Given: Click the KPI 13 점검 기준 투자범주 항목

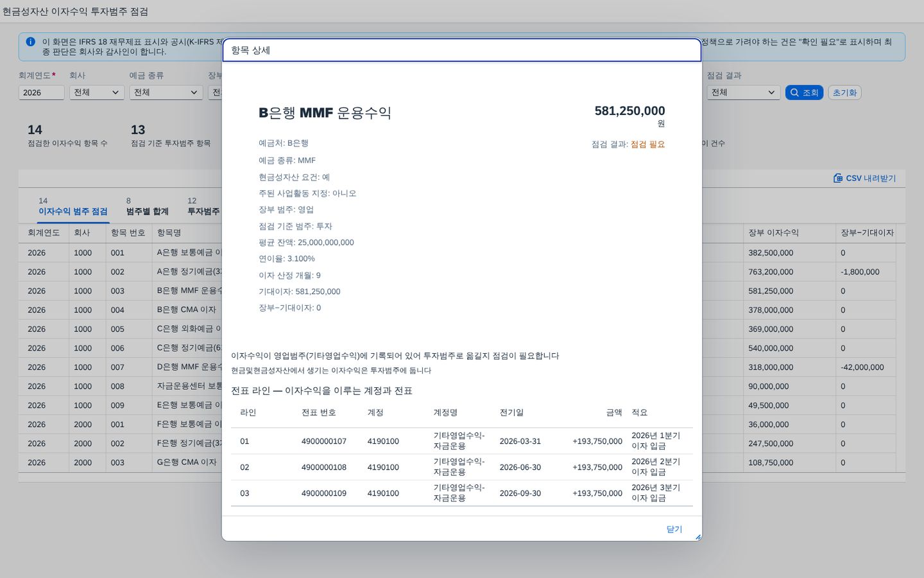Looking at the screenshot, I should point(171,136).
